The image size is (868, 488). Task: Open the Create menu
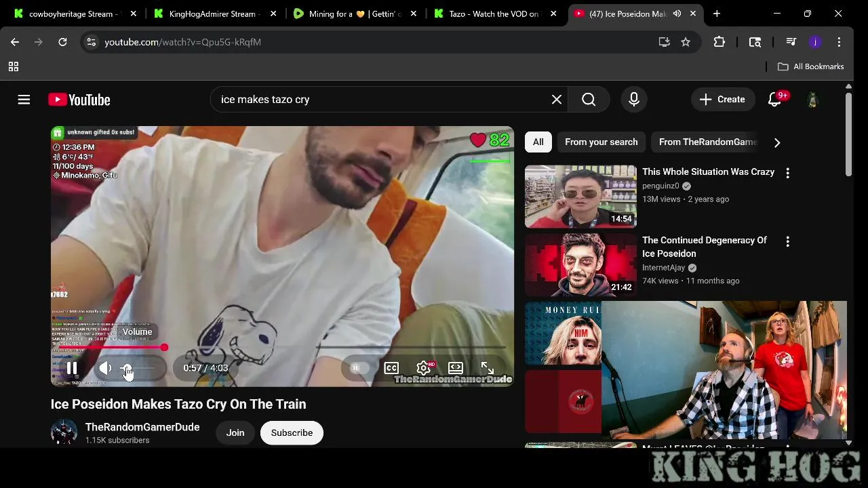pyautogui.click(x=722, y=100)
